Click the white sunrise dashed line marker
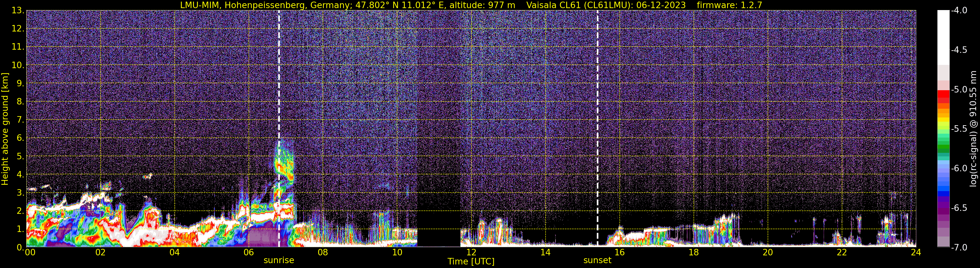 pyautogui.click(x=279, y=129)
